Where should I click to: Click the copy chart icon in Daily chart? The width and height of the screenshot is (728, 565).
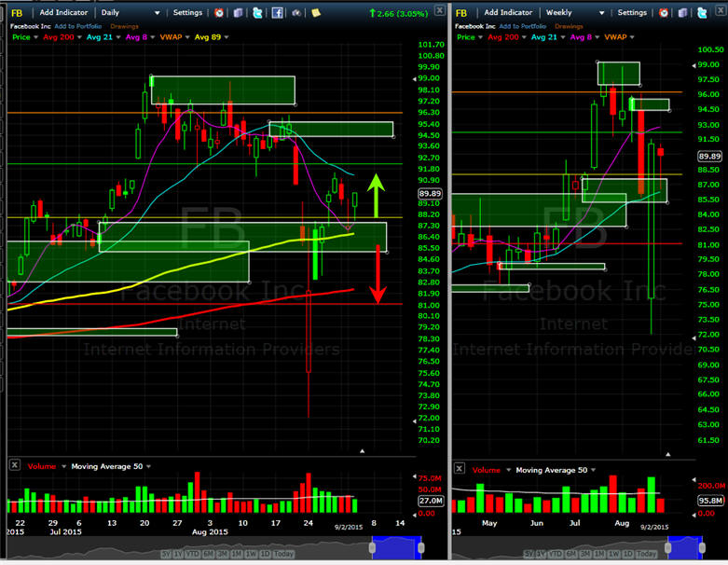click(x=238, y=12)
